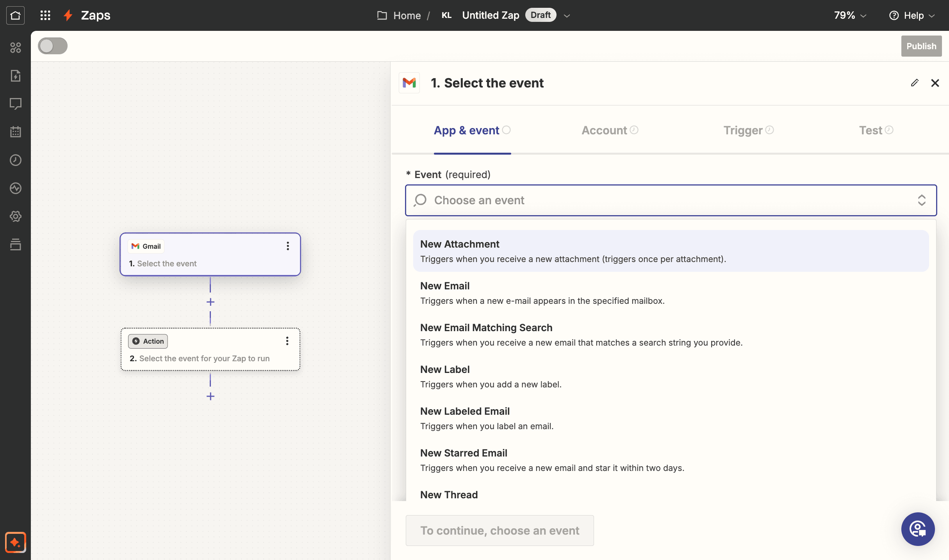
Task: Select the New Email Matching Search event
Action: [671, 335]
